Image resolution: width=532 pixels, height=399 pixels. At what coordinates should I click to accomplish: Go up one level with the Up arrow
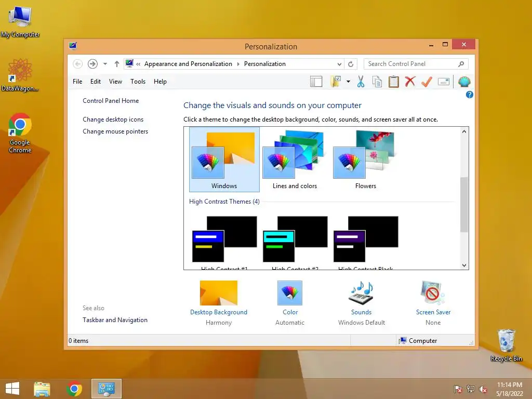click(x=117, y=64)
